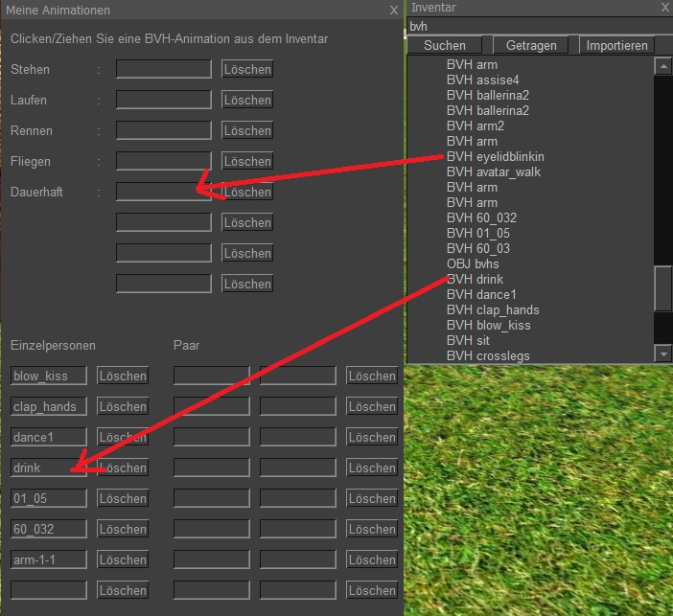Close the Inventar window

click(x=664, y=8)
